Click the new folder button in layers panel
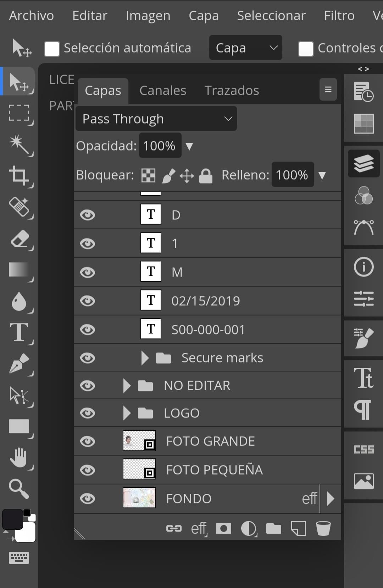Image resolution: width=383 pixels, height=588 pixels. pos(273,529)
